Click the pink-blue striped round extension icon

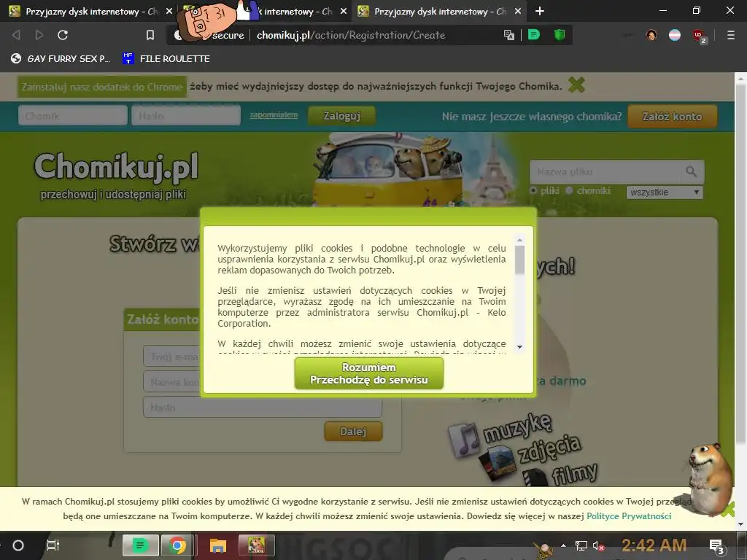pos(675,35)
